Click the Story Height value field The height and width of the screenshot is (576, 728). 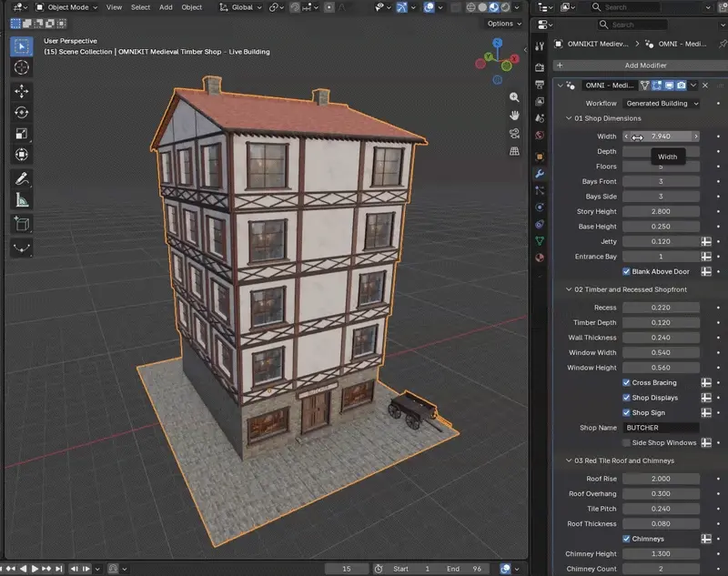pyautogui.click(x=662, y=212)
